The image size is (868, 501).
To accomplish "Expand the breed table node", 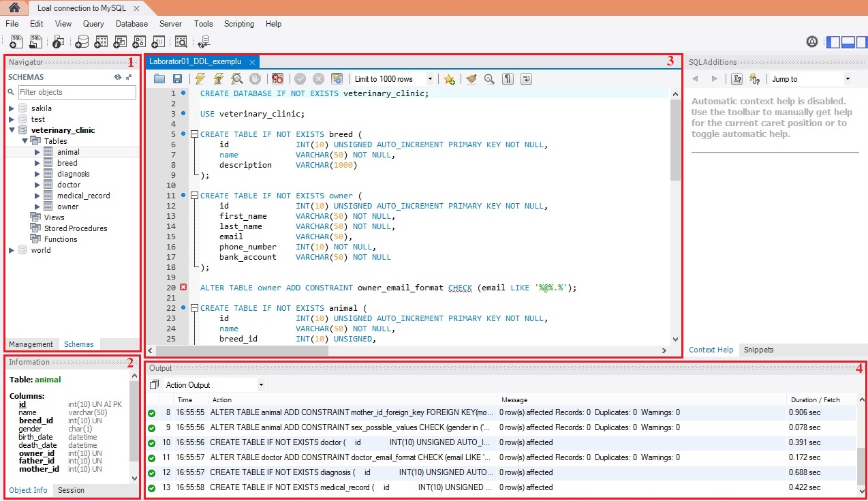I will click(37, 163).
